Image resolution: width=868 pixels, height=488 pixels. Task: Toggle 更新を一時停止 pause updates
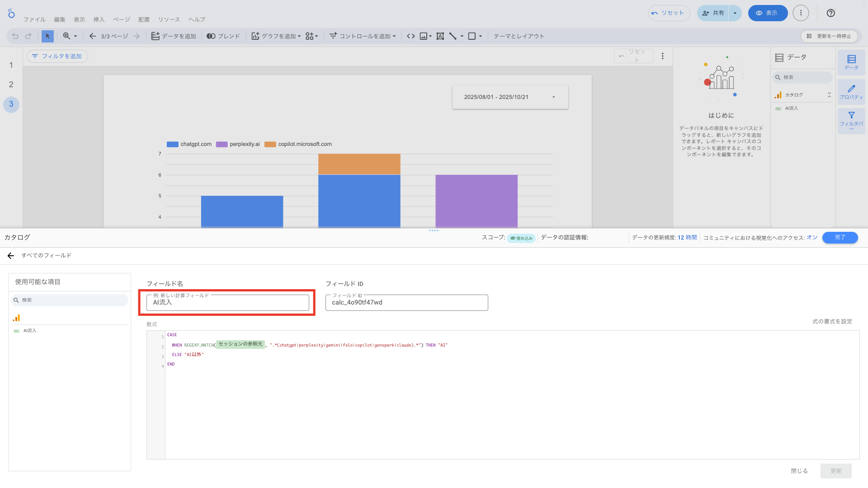(829, 36)
